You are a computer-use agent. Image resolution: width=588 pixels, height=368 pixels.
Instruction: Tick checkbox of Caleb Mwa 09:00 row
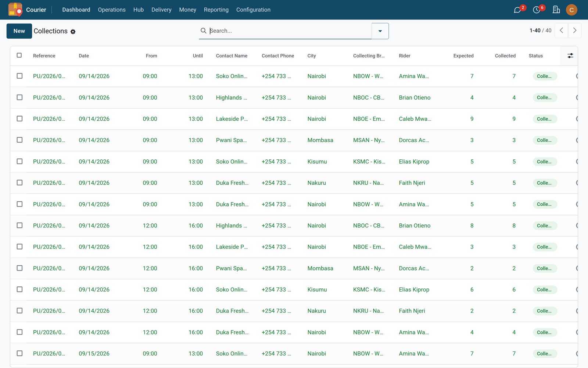point(19,118)
